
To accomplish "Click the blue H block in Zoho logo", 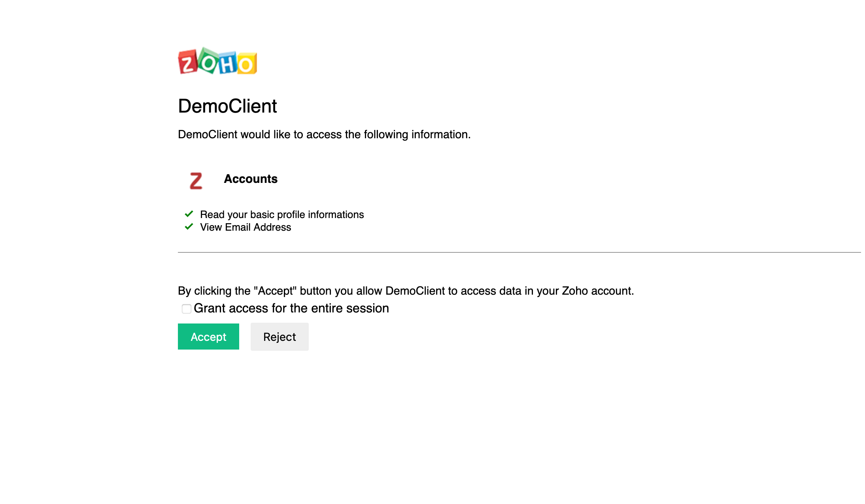I will coord(227,62).
